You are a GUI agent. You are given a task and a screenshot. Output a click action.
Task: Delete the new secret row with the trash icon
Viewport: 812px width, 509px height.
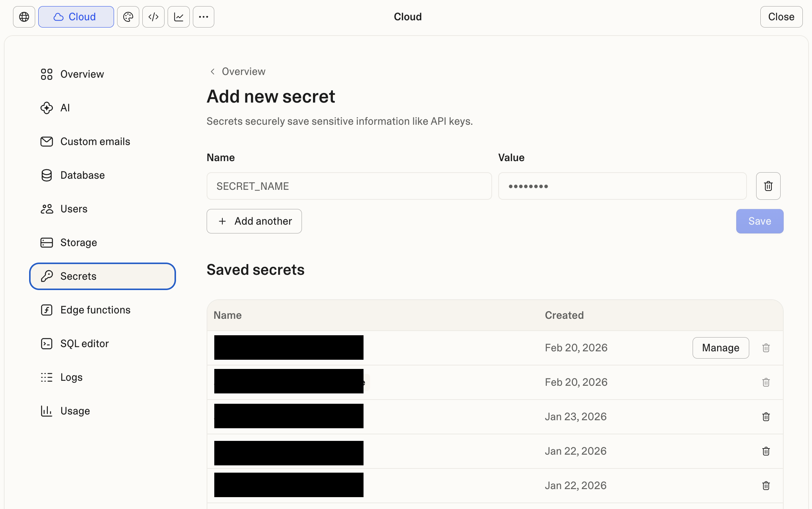coord(768,186)
